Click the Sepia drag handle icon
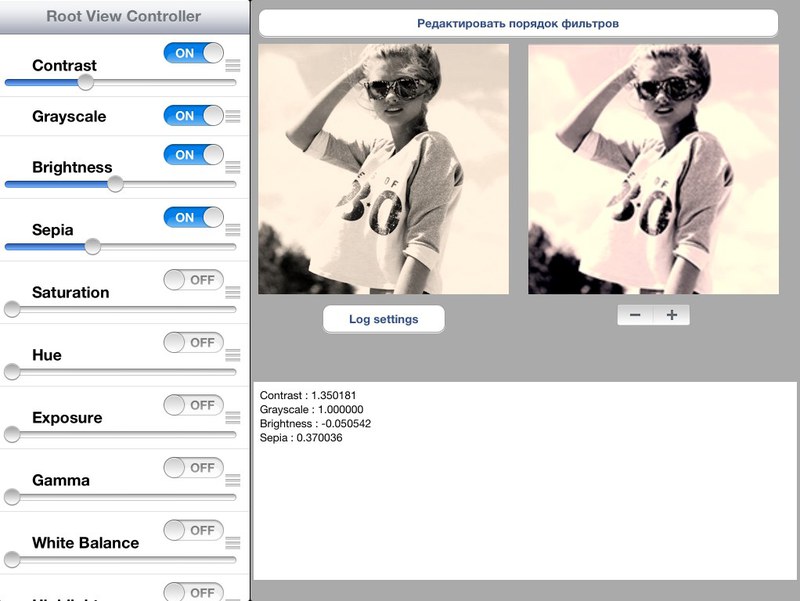 click(235, 229)
